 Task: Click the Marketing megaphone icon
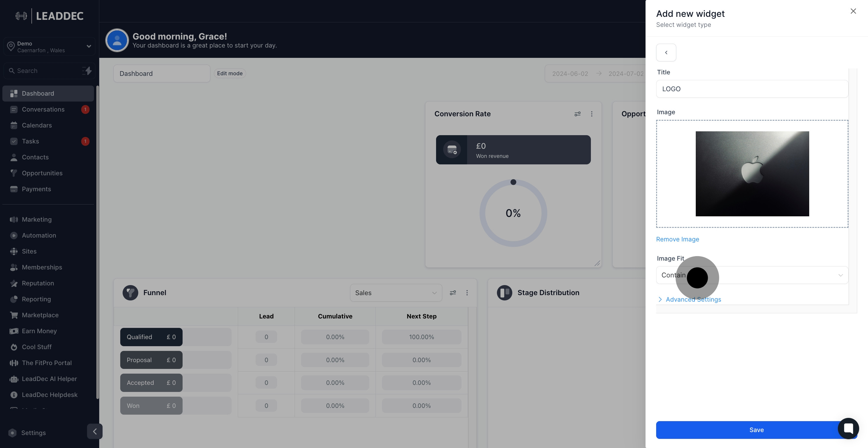14,220
